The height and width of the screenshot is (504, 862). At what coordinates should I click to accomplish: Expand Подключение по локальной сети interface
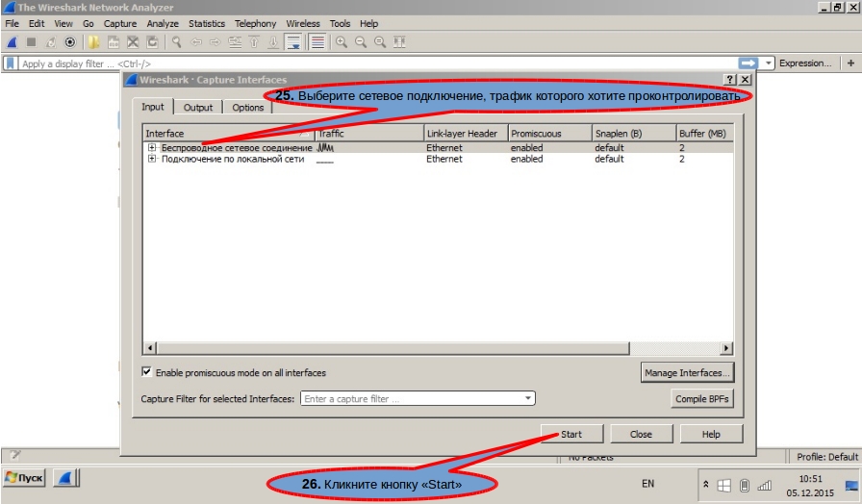pos(152,159)
